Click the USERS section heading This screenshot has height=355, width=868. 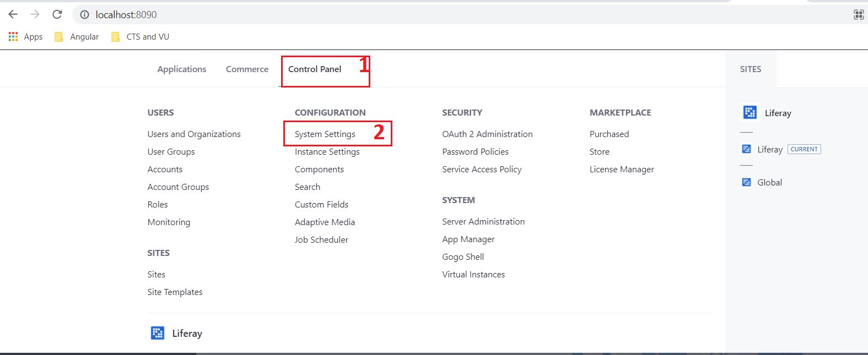[160, 113]
